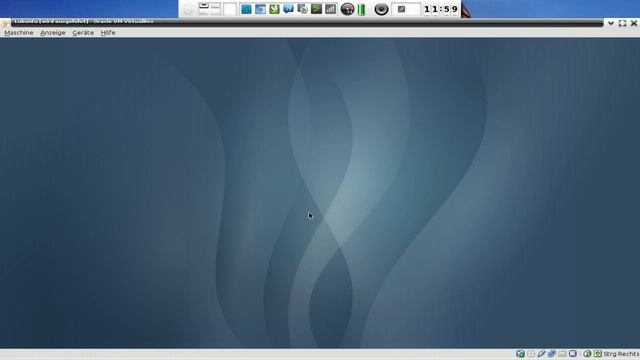Click the shared folders icon in status bar

[562, 354]
